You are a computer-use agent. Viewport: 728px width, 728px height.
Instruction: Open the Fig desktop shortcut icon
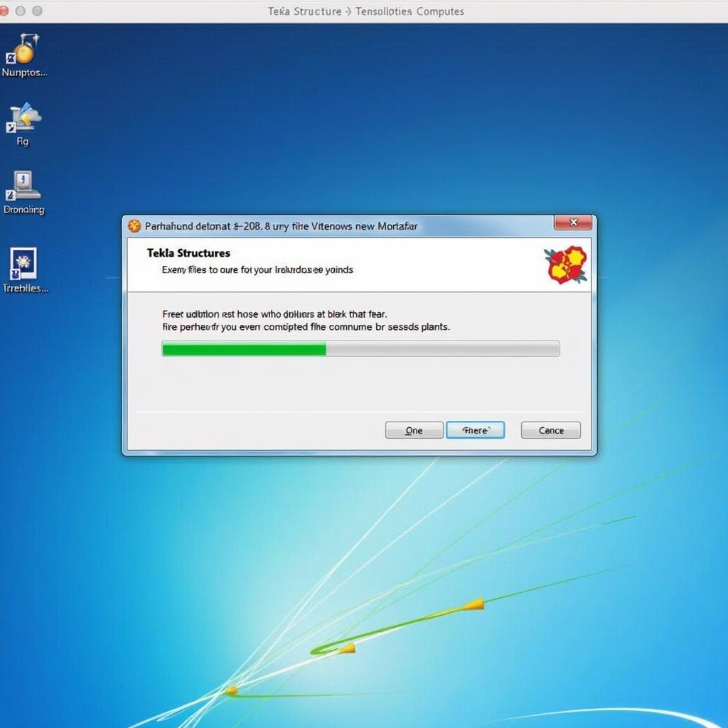click(x=23, y=124)
